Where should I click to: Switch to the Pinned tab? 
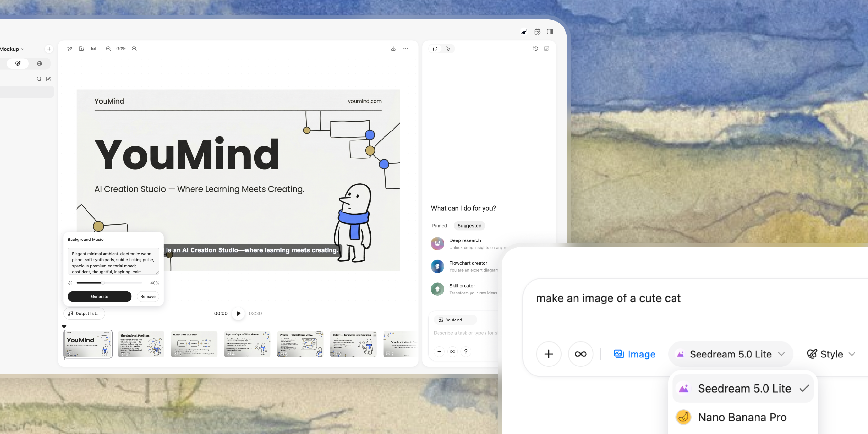[x=439, y=226]
